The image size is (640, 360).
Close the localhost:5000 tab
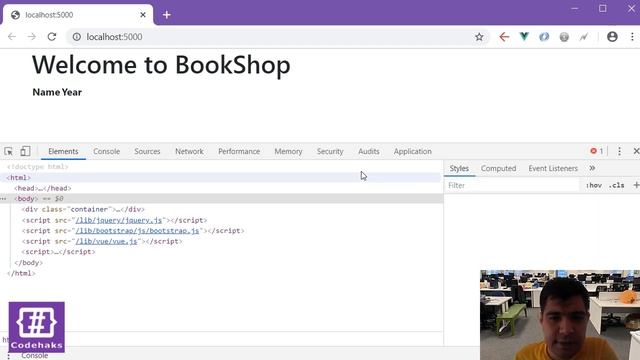pos(143,15)
